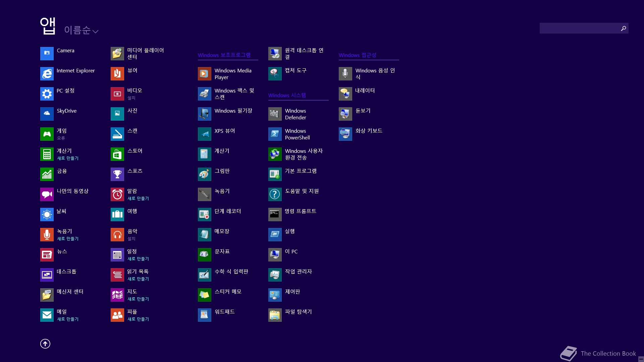Click the 수학 식 입력판 label

231,271
